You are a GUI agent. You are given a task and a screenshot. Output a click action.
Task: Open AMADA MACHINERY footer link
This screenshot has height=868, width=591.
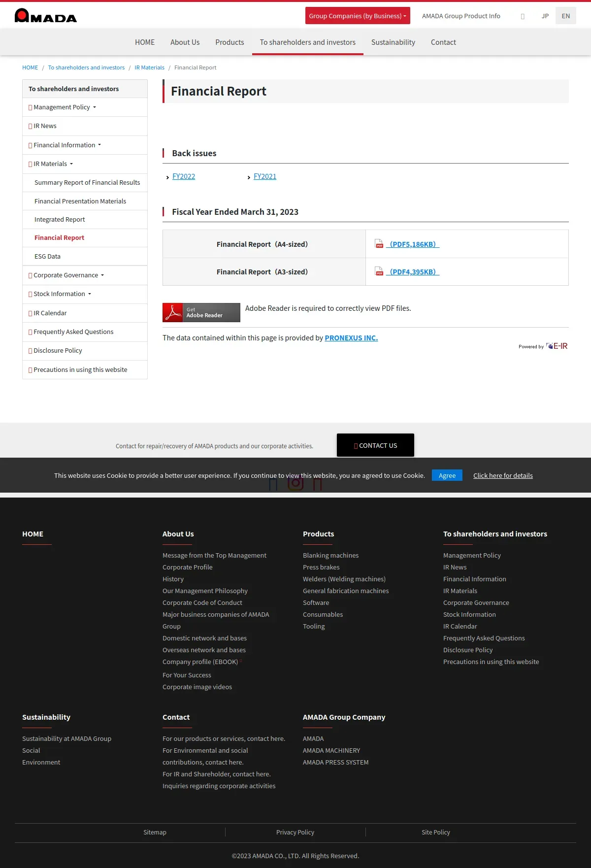coord(331,750)
